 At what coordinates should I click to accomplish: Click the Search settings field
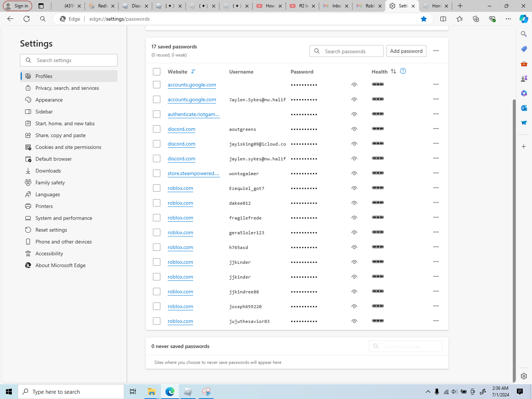[69, 60]
